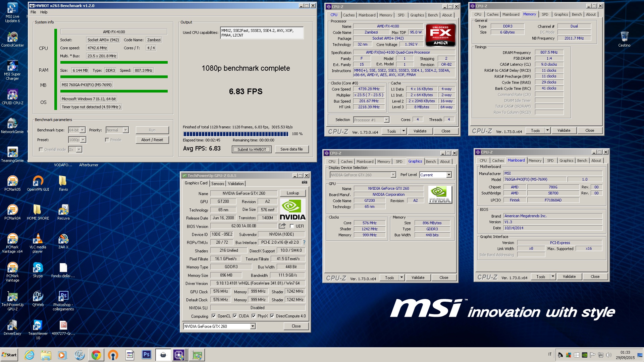Image resolution: width=644 pixels, height=362 pixels.
Task: Toggle the OpenCL computing checkbox
Action: point(213,316)
